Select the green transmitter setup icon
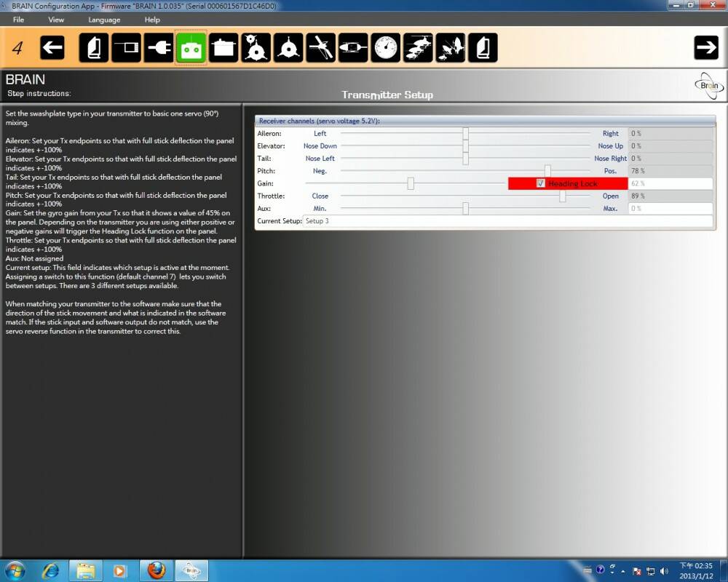The image size is (728, 582). [191, 48]
